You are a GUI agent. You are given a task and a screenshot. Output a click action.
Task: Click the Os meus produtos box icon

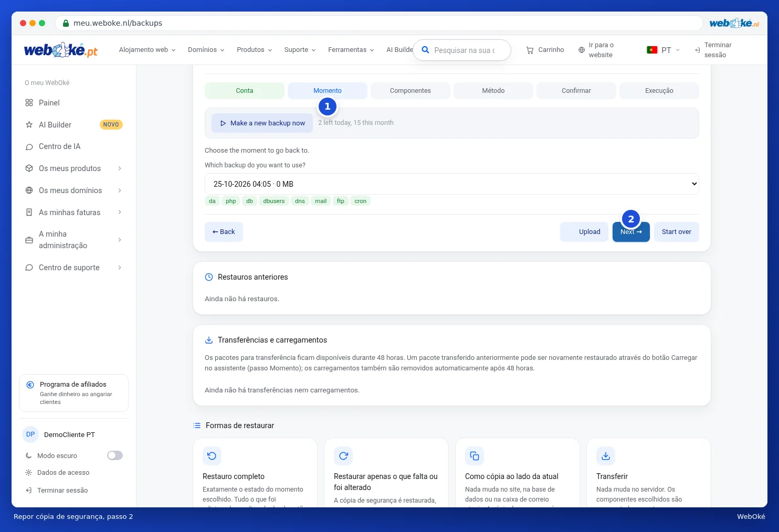pyautogui.click(x=29, y=168)
